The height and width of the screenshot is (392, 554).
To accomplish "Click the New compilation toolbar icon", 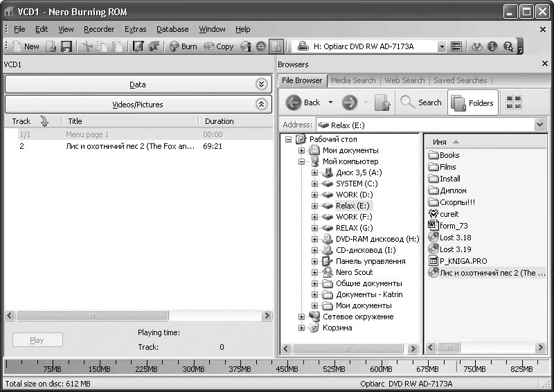I will [x=26, y=46].
